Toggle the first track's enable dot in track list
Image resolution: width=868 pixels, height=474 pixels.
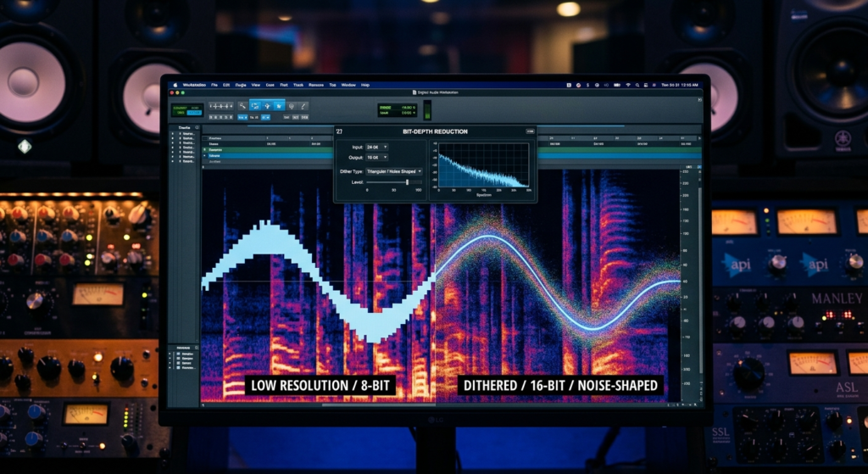point(172,133)
